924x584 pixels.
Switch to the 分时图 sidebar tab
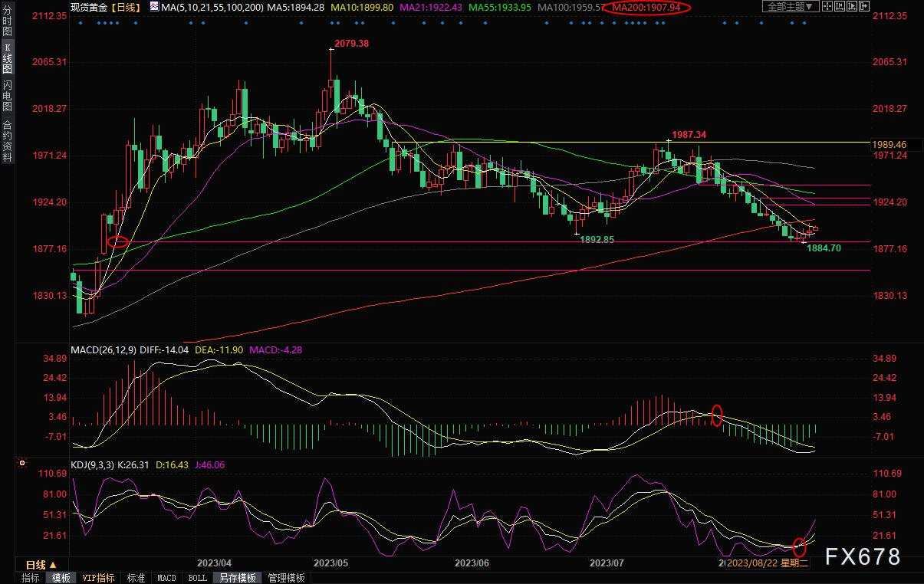(x=7, y=21)
